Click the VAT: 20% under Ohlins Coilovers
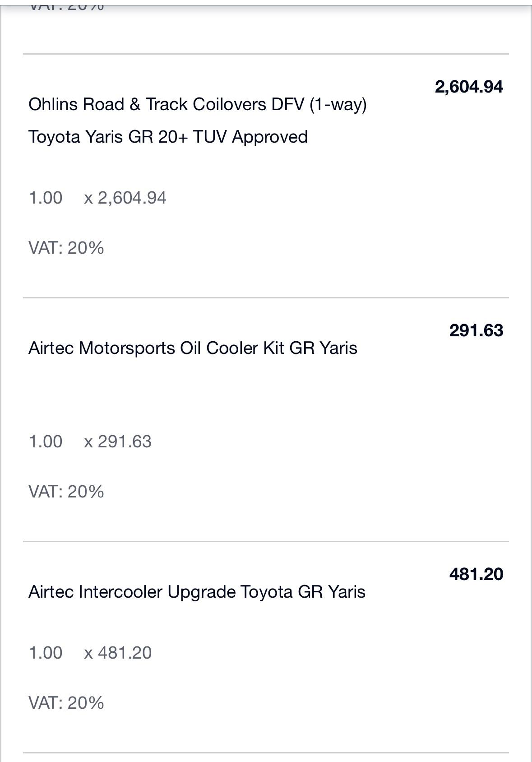Viewport: 532px width, 762px height. [x=66, y=248]
